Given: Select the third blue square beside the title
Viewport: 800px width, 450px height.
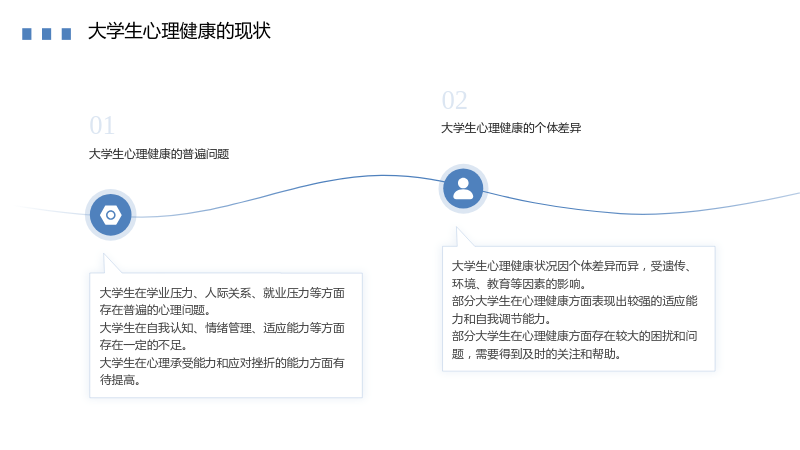Looking at the screenshot, I should click(x=66, y=34).
